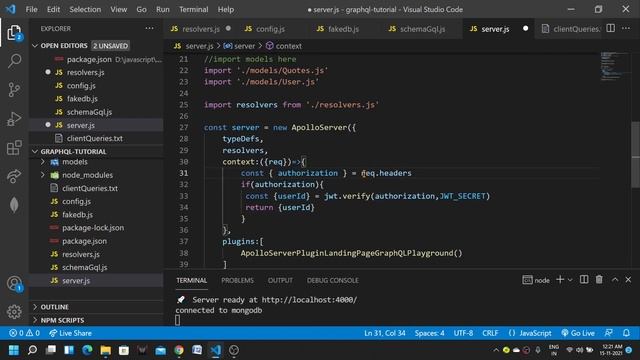Maximize the terminal panel size
Screen dimensions: 640x360
tap(615, 280)
